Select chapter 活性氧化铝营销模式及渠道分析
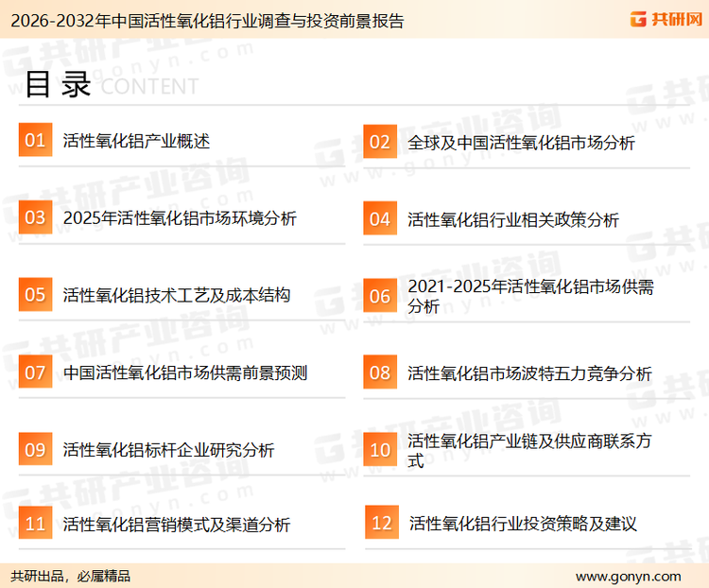The width and height of the screenshot is (709, 588). pos(177,525)
